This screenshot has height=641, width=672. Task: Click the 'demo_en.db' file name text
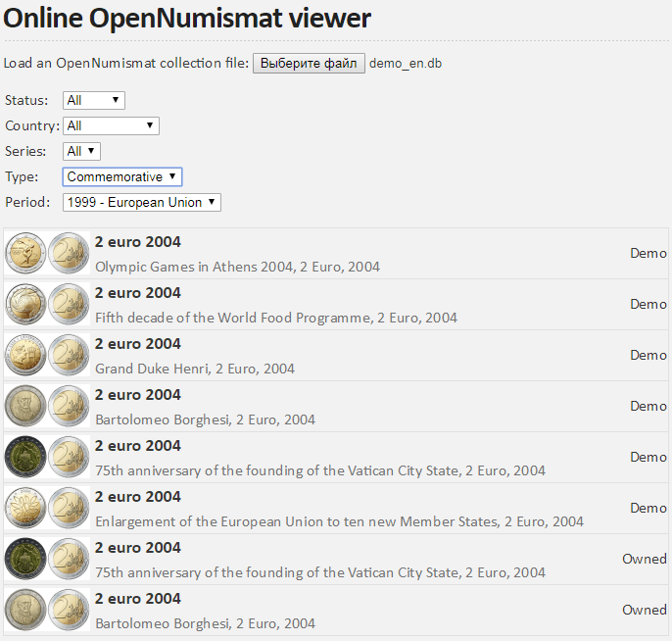406,64
